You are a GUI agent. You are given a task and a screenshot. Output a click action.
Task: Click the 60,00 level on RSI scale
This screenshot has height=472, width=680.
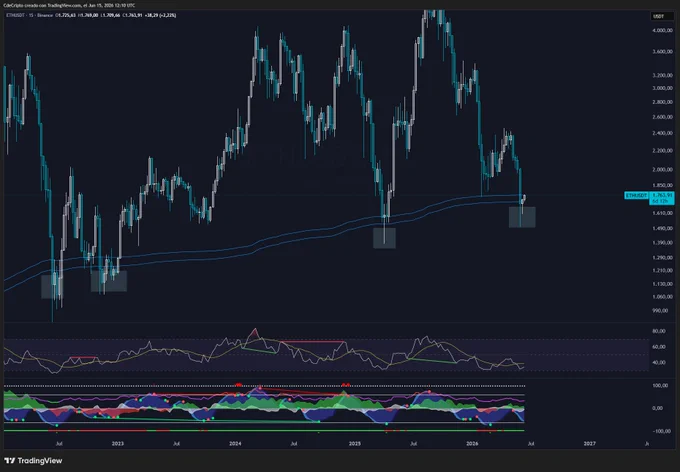[659, 347]
